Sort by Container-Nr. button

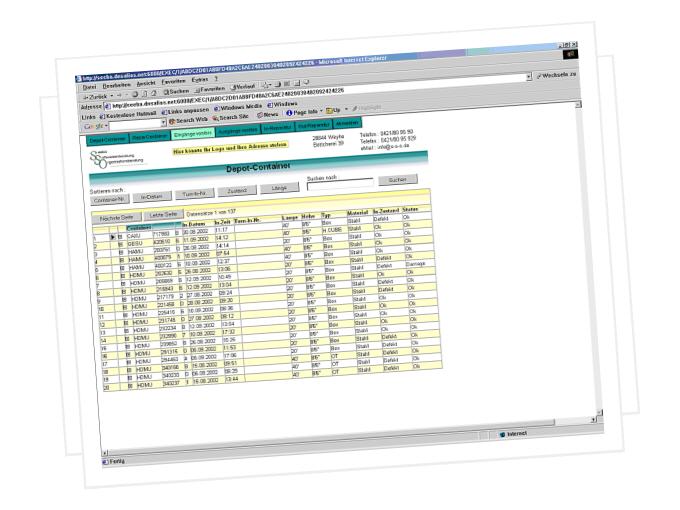pyautogui.click(x=105, y=199)
